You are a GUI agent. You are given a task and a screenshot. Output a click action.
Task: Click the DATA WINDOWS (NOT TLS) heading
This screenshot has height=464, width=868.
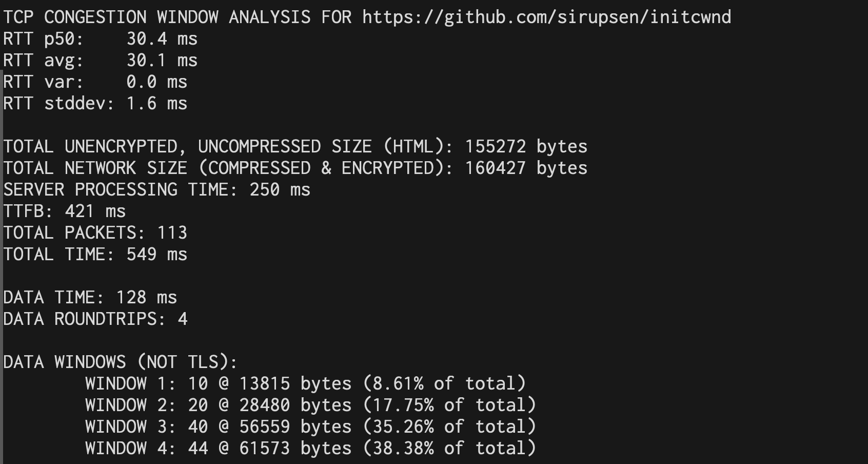(x=121, y=362)
